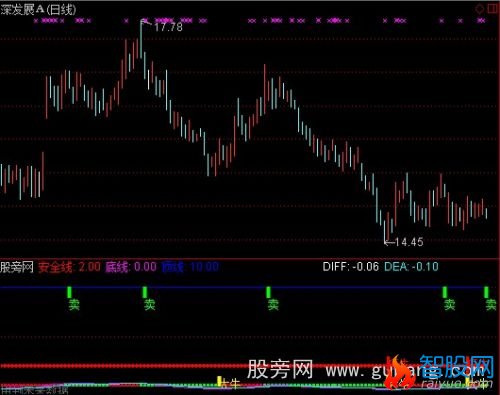Click the candlestick at the 17.78 peak
500x395 pixels.
click(x=141, y=39)
